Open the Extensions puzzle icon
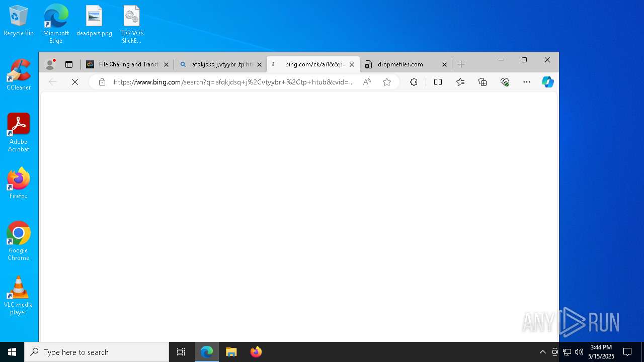 point(414,82)
